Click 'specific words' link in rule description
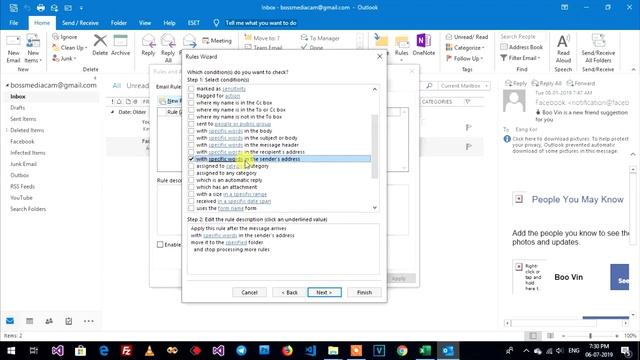 [x=220, y=236]
